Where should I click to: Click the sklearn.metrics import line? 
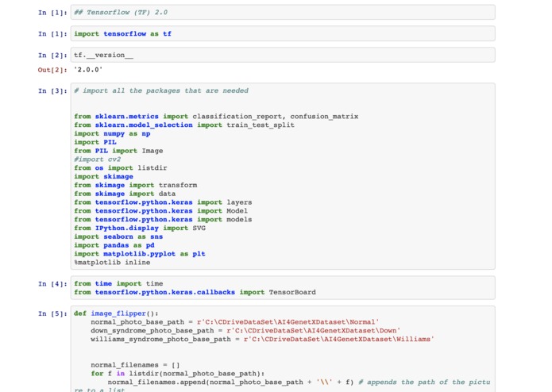coord(216,117)
